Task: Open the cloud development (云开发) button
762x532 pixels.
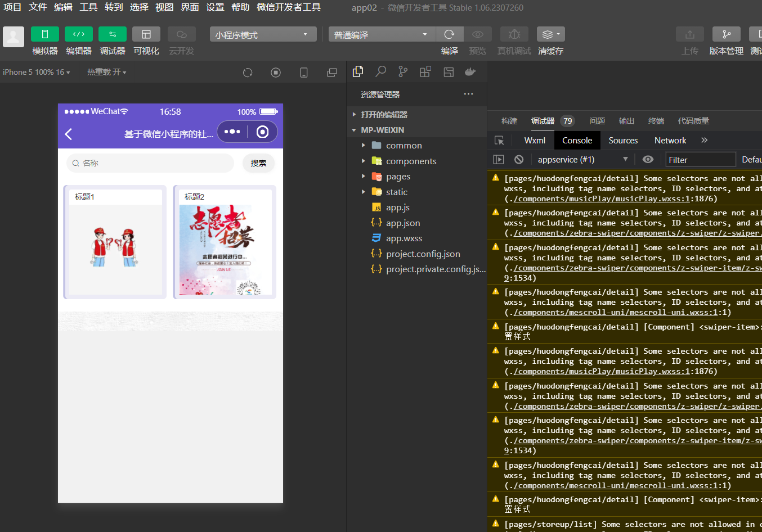Action: pos(181,34)
